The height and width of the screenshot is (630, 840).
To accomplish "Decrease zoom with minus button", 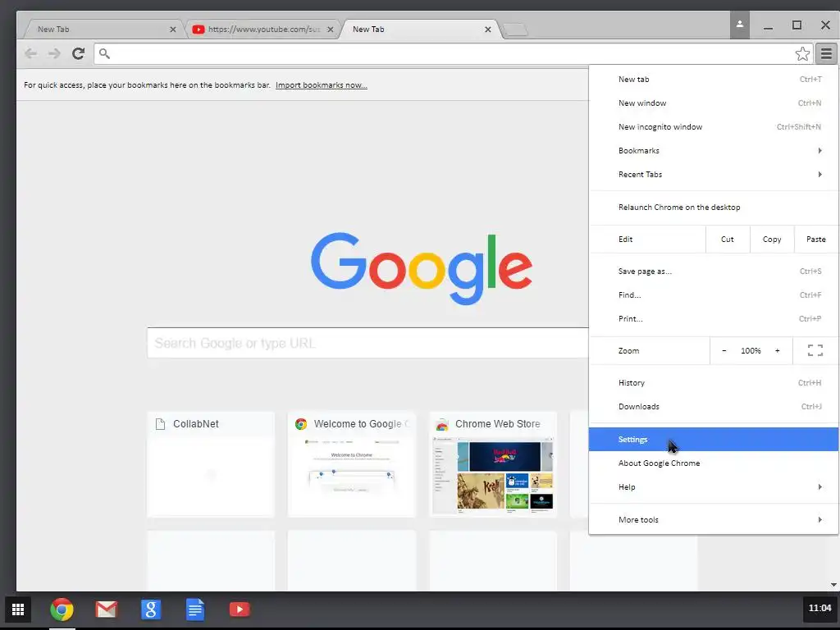I will (724, 351).
